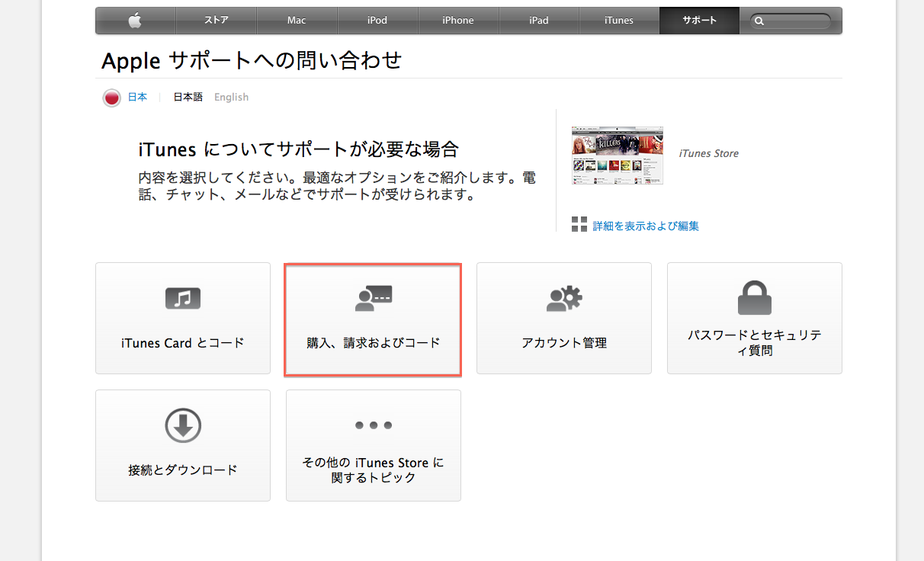
Task: Choose その他の iTunes Store に関するトピック
Action: click(374, 446)
